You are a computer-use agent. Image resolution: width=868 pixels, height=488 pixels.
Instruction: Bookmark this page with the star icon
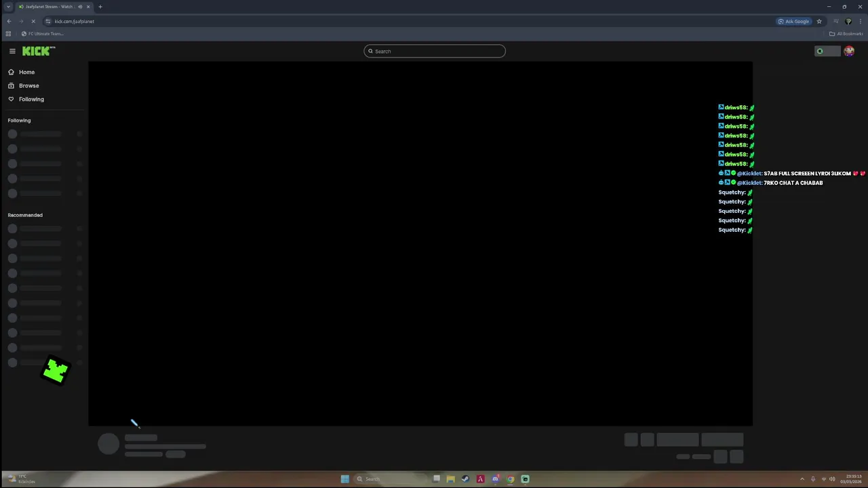coord(819,21)
